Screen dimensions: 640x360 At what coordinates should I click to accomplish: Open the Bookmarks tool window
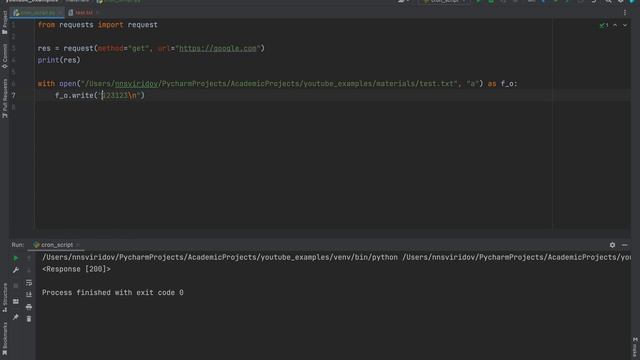coord(4,338)
